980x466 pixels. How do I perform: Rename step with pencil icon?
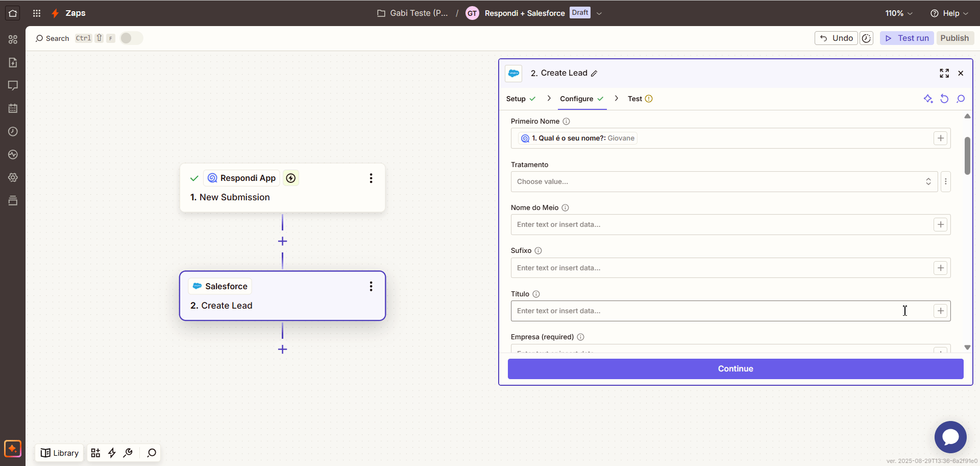click(x=594, y=74)
